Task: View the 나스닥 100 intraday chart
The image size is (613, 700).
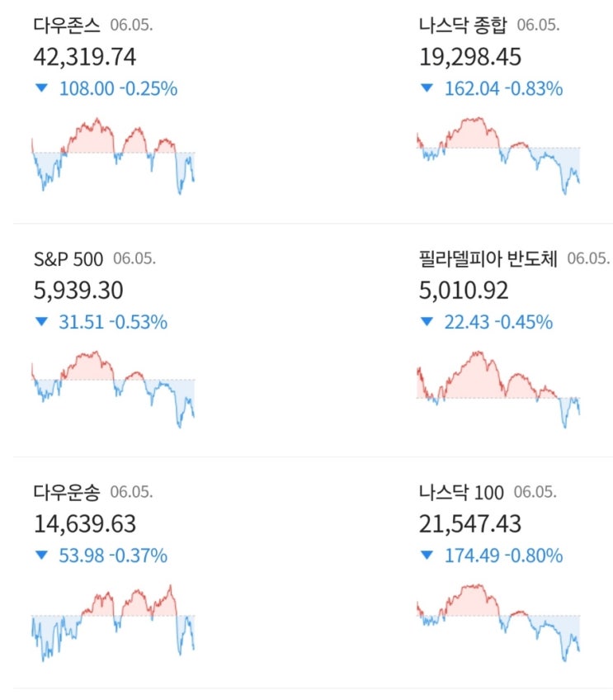Action: (498, 622)
